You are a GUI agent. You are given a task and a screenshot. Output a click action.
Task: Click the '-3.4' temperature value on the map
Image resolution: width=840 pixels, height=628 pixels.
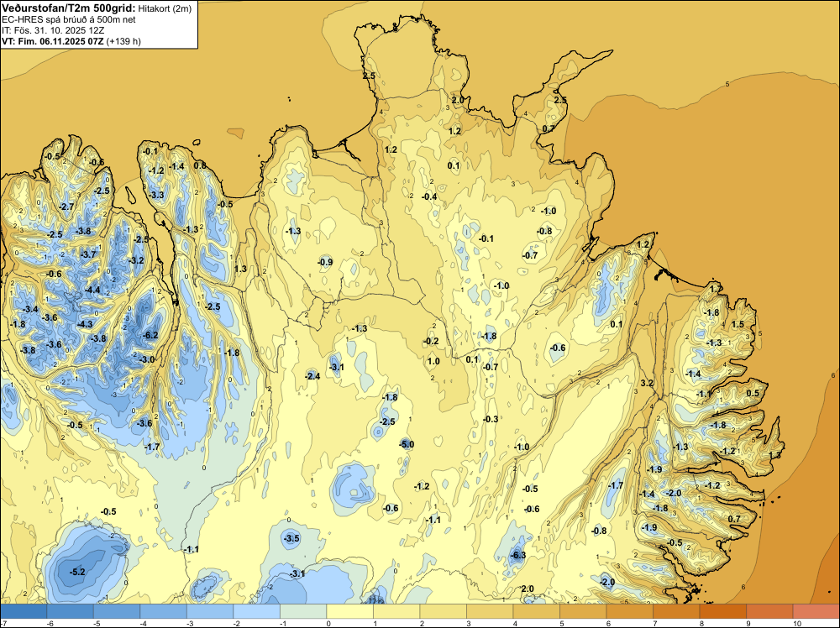point(30,309)
